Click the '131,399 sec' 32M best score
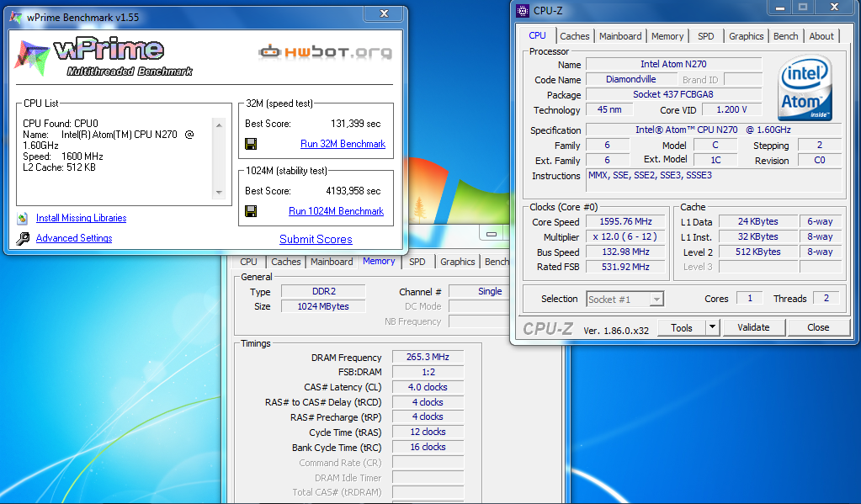 355,124
